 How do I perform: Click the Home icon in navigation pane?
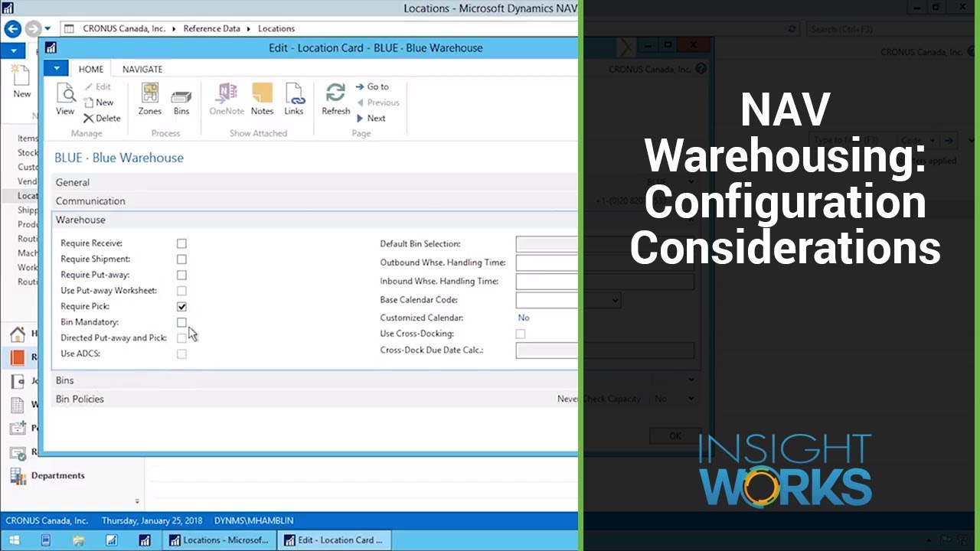coord(18,334)
